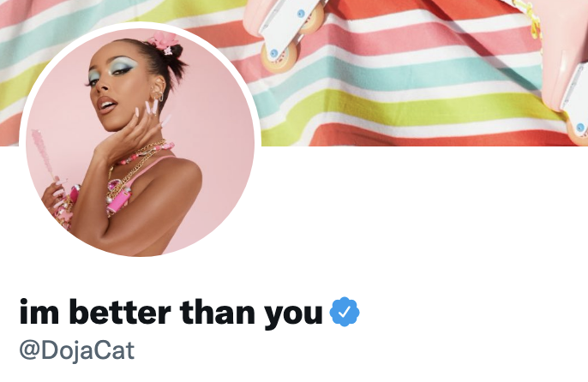
Task: Click the word "better" in the display name
Action: click(x=120, y=312)
